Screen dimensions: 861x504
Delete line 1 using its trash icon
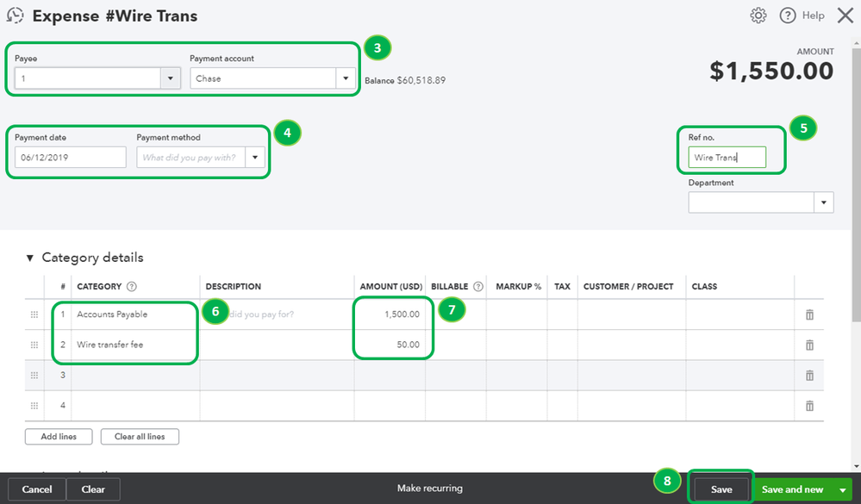tap(808, 314)
